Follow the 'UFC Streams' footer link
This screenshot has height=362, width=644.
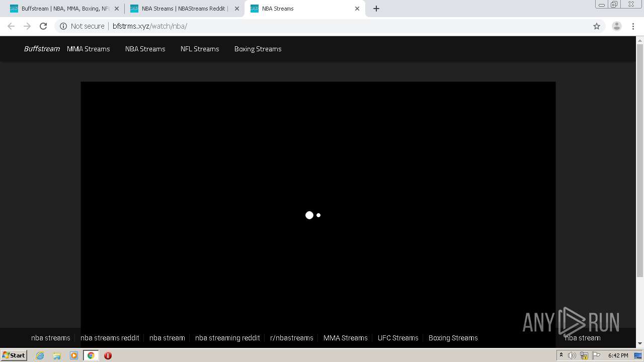[x=398, y=338]
